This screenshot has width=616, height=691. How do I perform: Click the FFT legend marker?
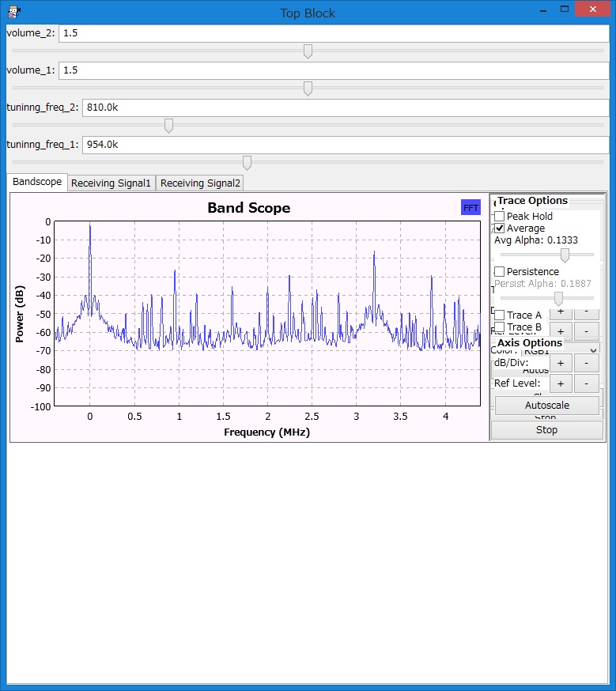[x=471, y=208]
